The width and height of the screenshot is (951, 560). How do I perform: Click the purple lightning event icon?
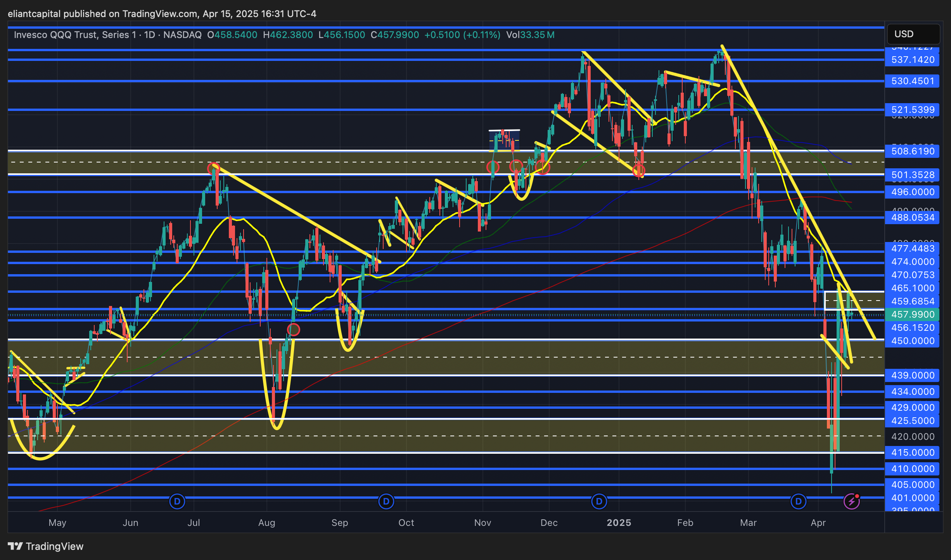pos(852,501)
